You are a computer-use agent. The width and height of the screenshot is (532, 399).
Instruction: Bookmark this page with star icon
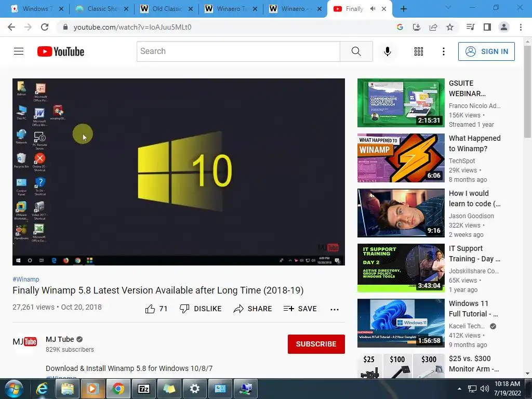pos(450,27)
